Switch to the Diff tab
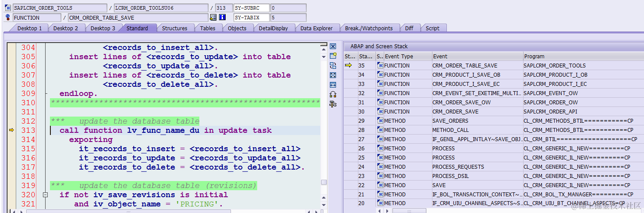644x213 pixels. click(x=409, y=28)
